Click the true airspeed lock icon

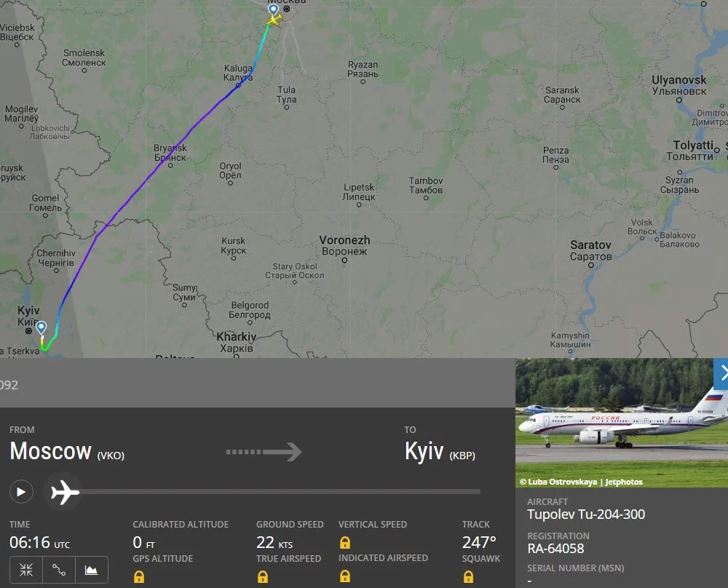click(x=263, y=577)
